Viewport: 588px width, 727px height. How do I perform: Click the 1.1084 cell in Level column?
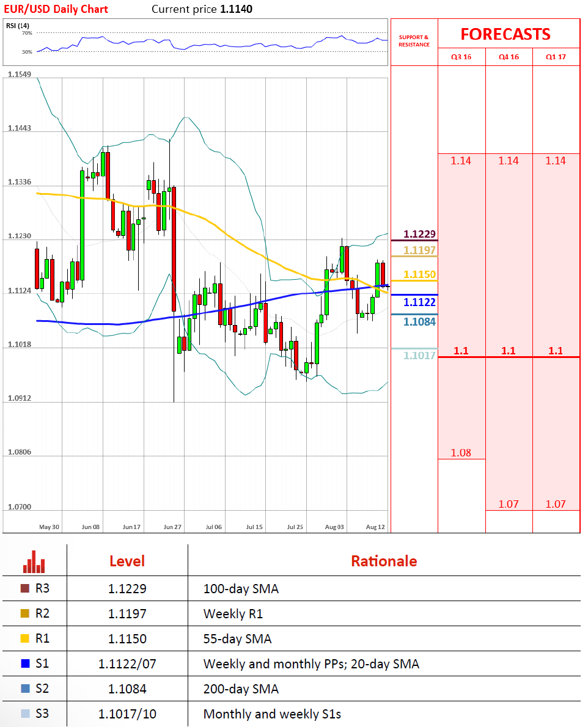pos(127,689)
